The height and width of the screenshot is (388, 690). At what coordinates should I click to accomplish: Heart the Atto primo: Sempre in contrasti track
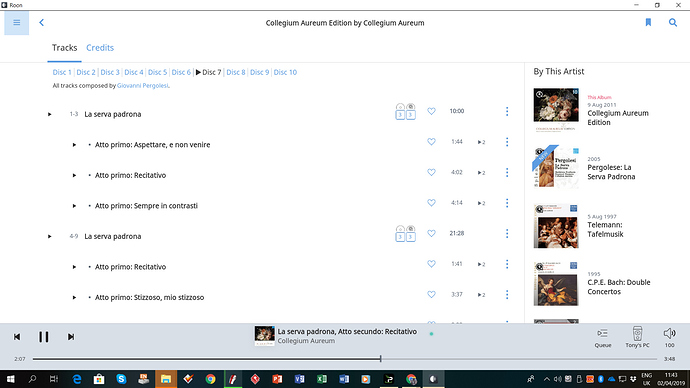tap(431, 203)
